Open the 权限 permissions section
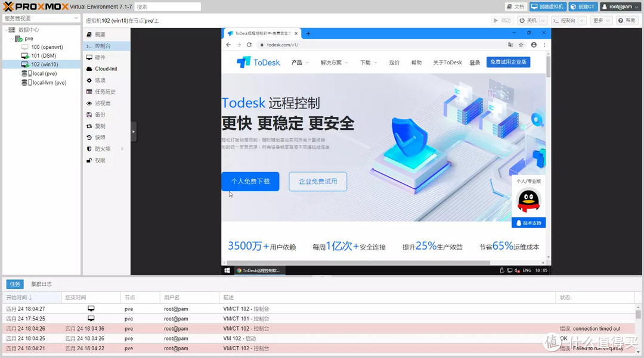 point(100,161)
